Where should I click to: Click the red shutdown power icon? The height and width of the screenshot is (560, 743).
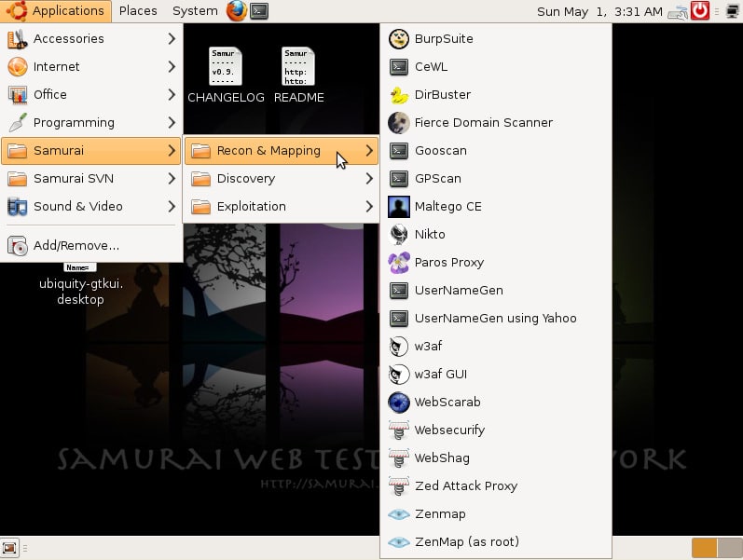[x=700, y=11]
